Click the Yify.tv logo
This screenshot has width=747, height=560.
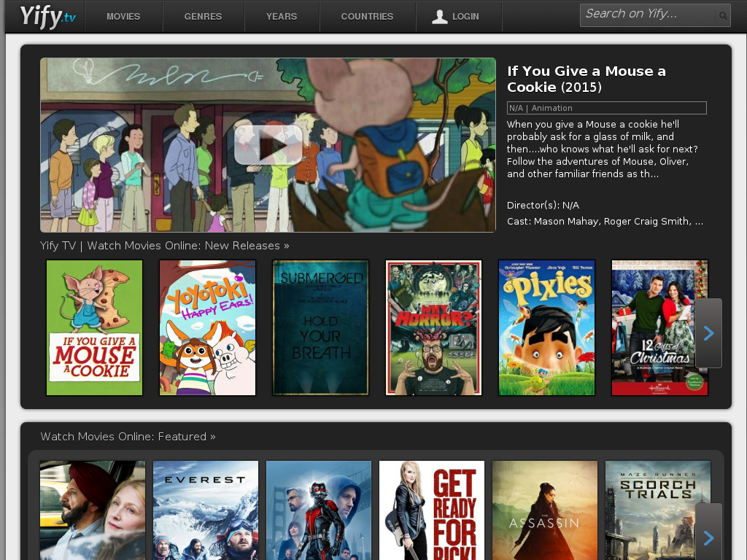point(47,16)
